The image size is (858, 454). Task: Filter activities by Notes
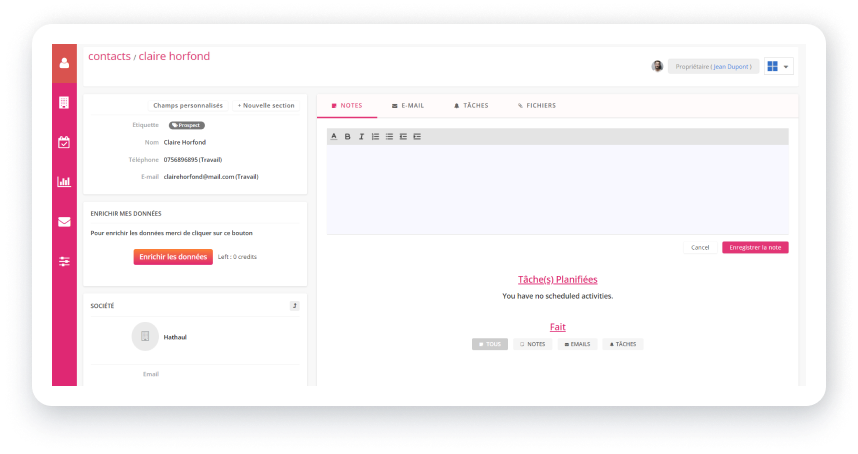[532, 344]
